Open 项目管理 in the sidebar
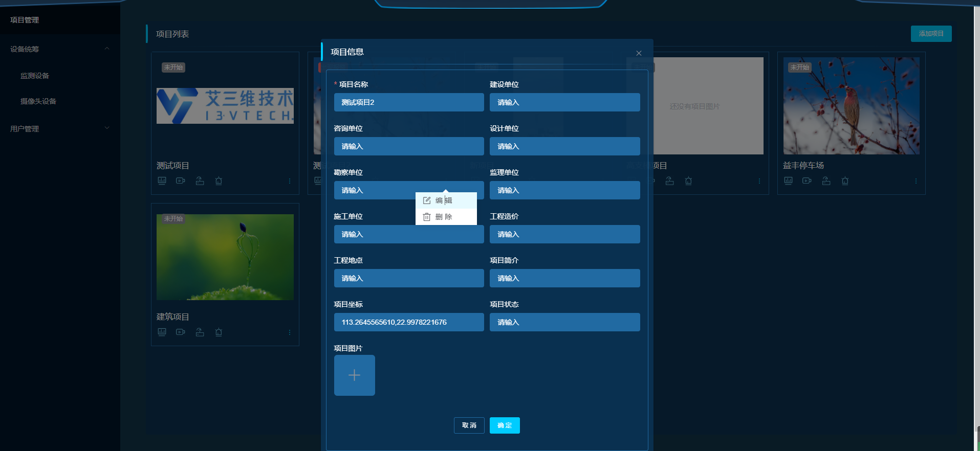980x451 pixels. coord(60,20)
